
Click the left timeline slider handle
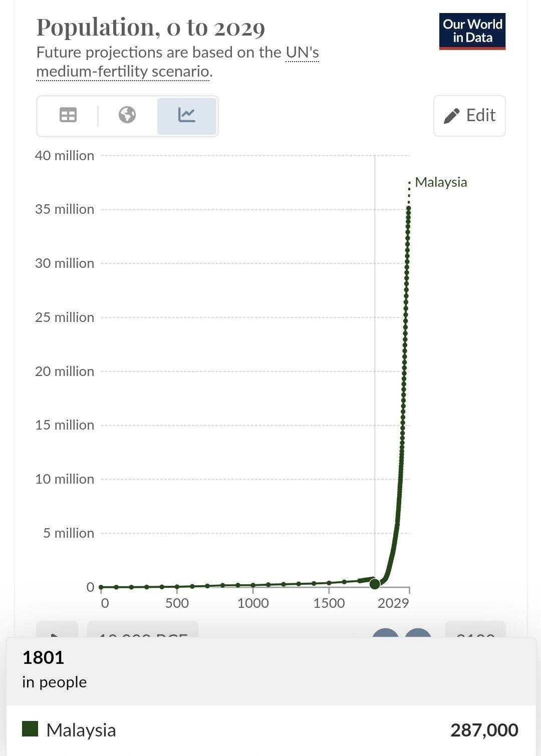[385, 633]
